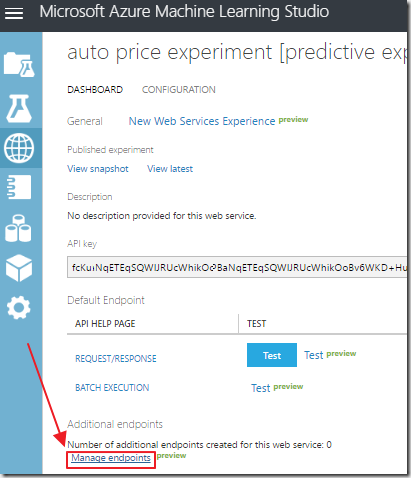Open Trained Models cube icon
411x478 pixels.
click(x=19, y=268)
